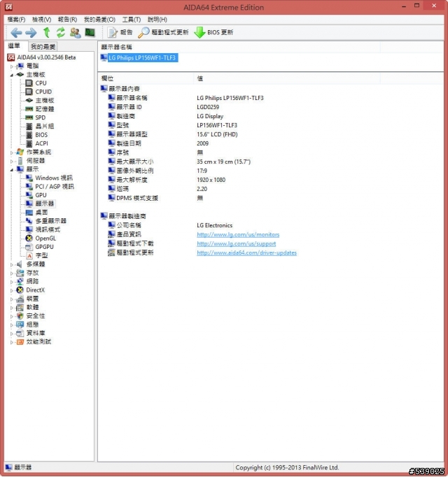Click the BIOS 更新 toolbar button
The image size is (448, 477).
pos(213,32)
